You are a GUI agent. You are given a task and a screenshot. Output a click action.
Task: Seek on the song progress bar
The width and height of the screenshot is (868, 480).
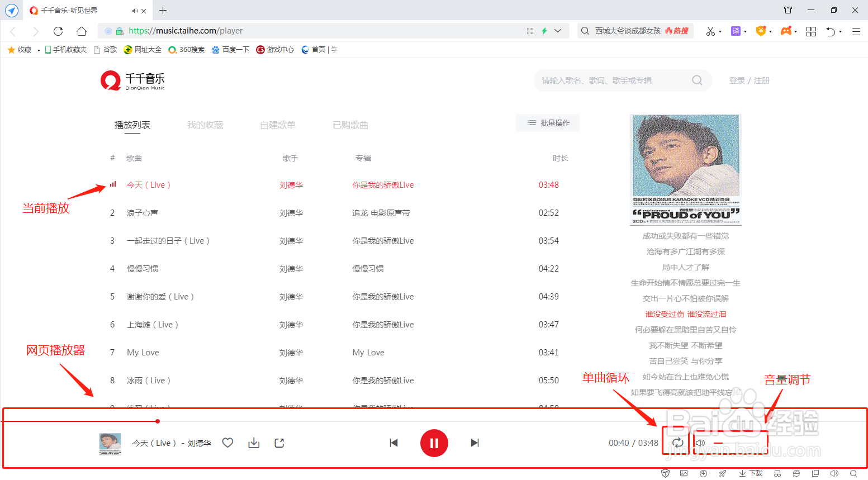tap(434, 421)
